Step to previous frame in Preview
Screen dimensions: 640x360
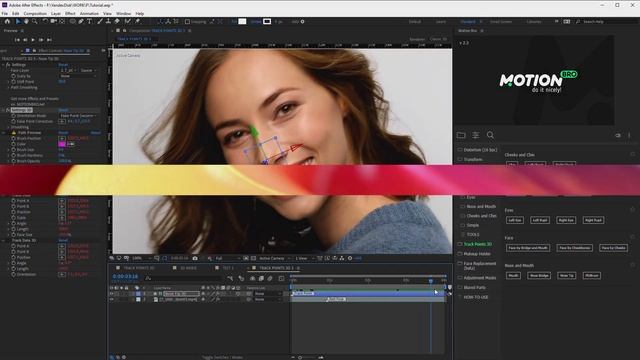pos(25,40)
